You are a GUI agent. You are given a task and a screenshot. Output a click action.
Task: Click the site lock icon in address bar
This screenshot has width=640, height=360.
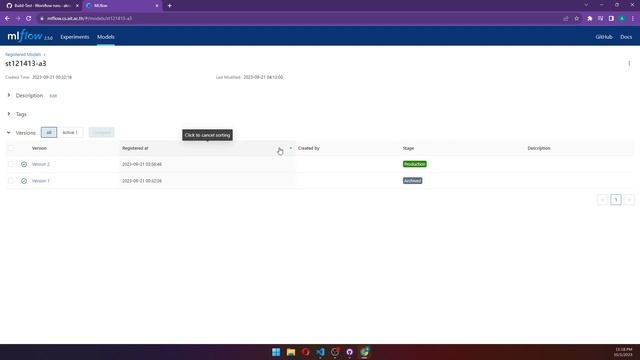[x=42, y=18]
